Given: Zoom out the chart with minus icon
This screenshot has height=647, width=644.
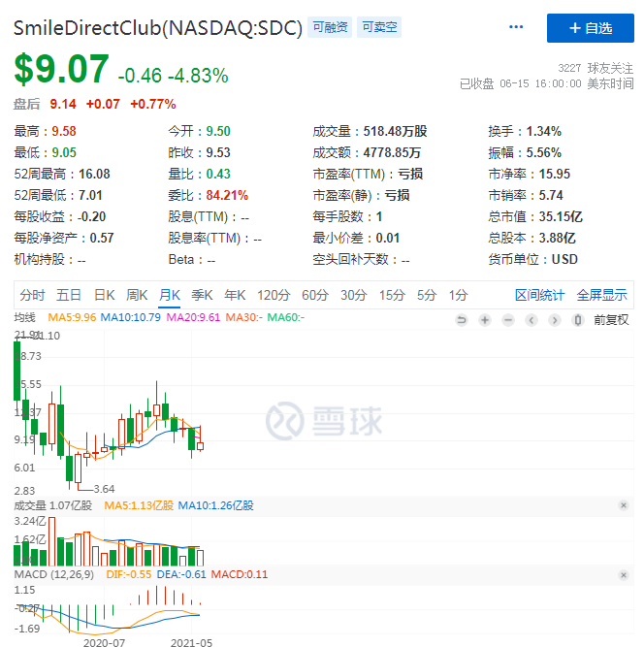Looking at the screenshot, I should click(x=508, y=320).
